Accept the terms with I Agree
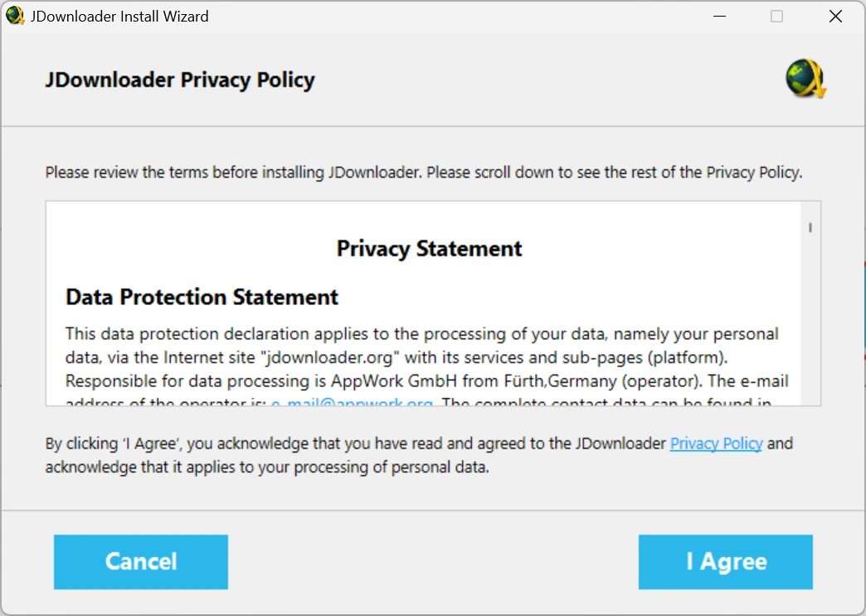The image size is (866, 616). click(725, 561)
